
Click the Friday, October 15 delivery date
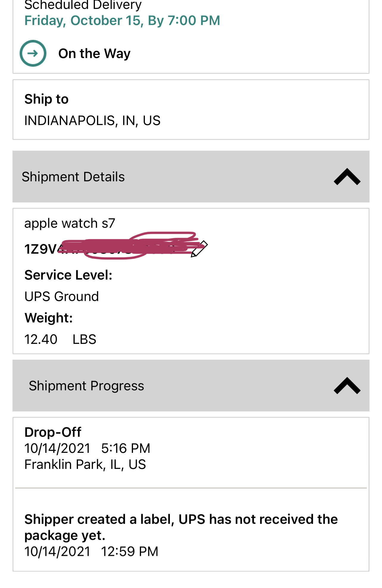122,21
